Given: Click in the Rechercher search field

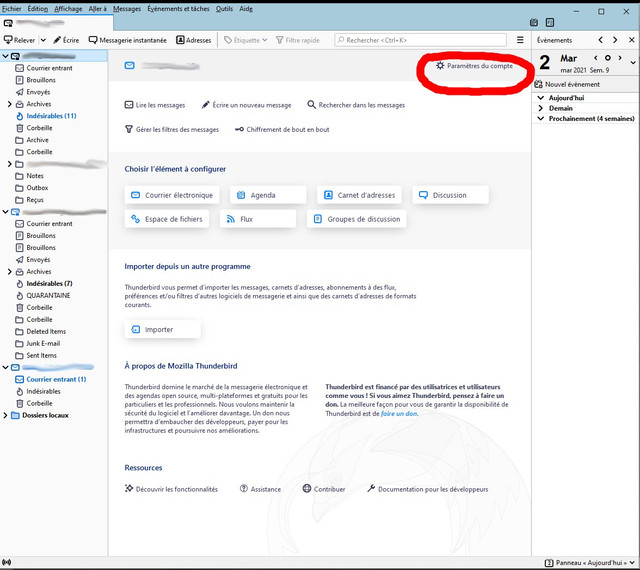Looking at the screenshot, I should pyautogui.click(x=420, y=40).
